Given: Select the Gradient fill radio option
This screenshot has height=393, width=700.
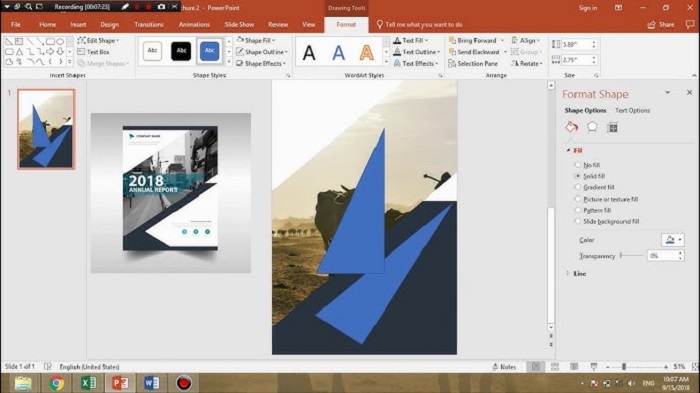Looking at the screenshot, I should click(x=578, y=187).
